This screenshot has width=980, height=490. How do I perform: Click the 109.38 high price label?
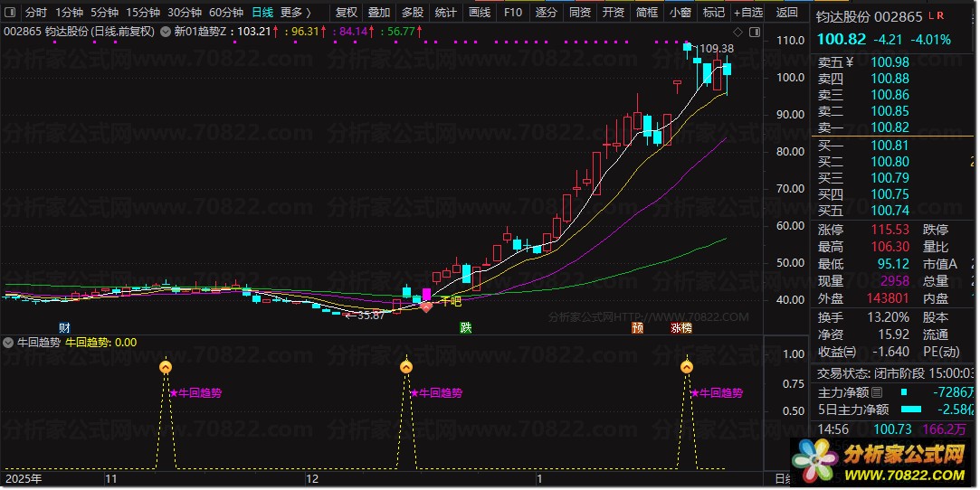tap(717, 49)
